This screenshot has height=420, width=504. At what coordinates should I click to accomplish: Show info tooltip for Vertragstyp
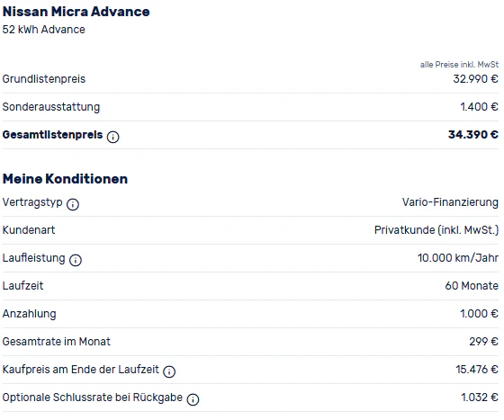pos(73,204)
